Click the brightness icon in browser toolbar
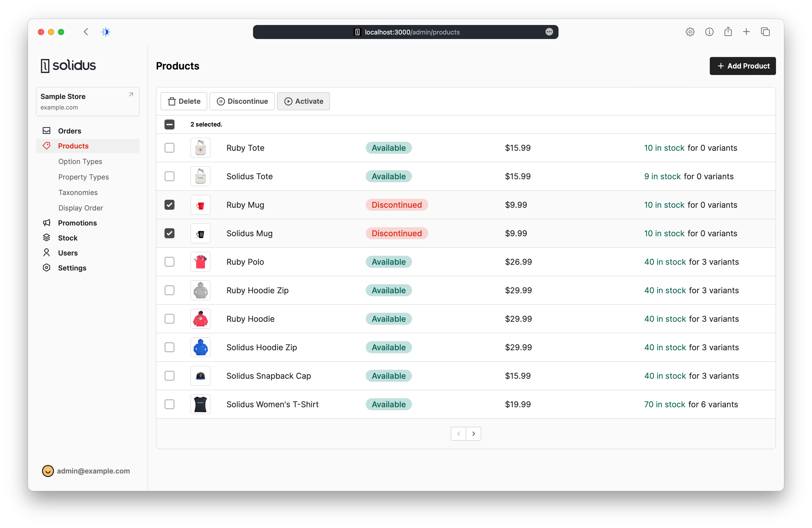 106,32
